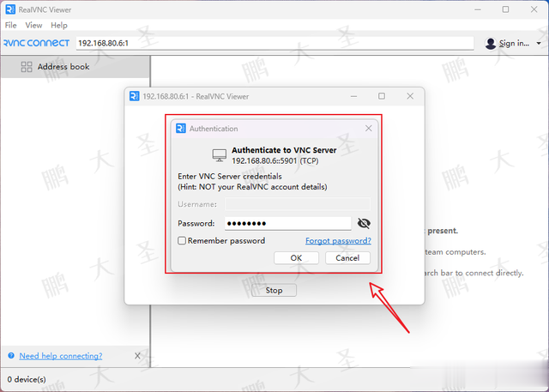Maximize the main RealVNC Viewer window

click(x=505, y=9)
